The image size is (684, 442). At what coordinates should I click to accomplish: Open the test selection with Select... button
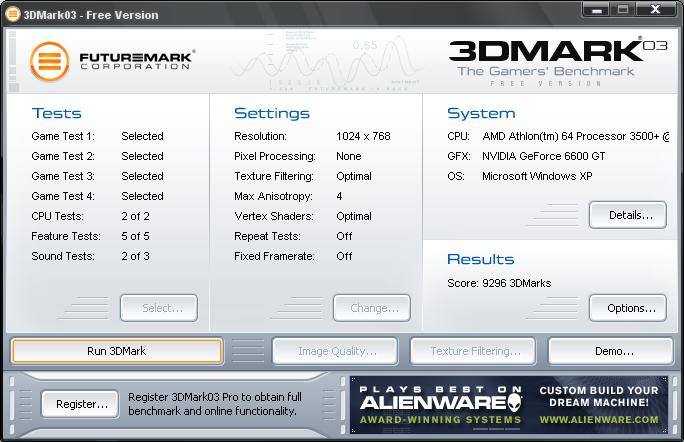(158, 308)
